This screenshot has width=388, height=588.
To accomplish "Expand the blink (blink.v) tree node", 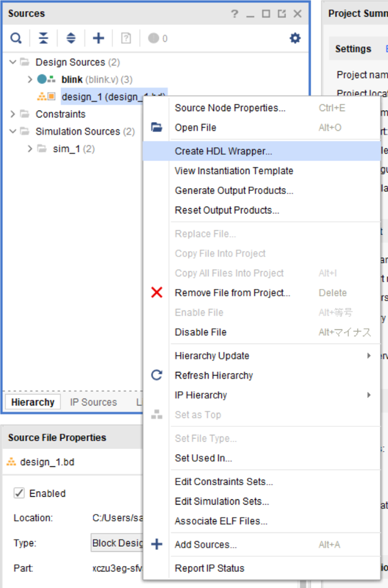I will tap(30, 80).
